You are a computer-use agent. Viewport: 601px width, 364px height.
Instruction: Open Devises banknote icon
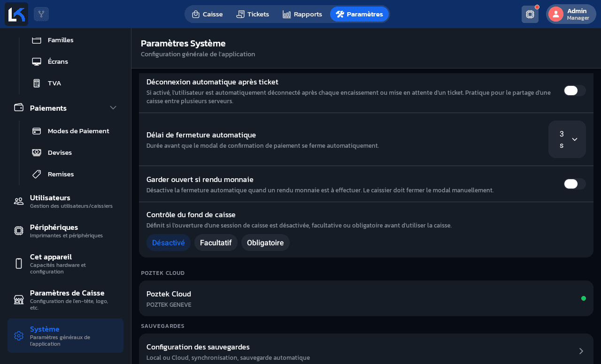click(37, 152)
